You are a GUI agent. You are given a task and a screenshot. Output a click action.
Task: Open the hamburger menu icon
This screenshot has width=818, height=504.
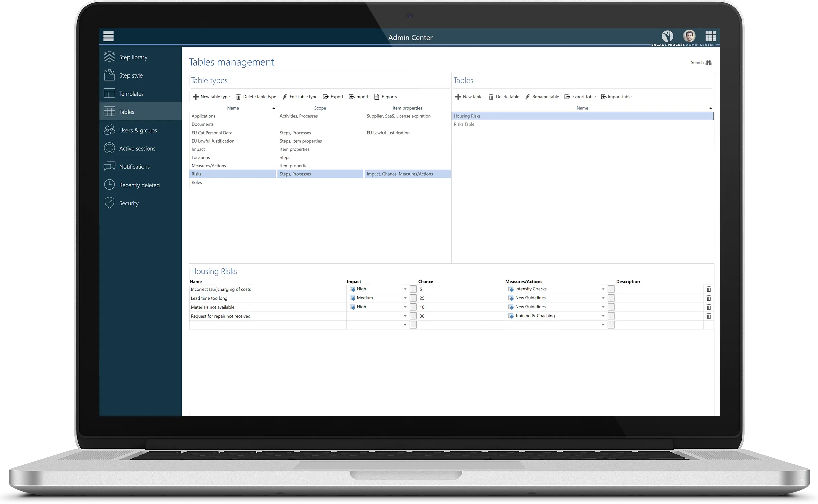(x=108, y=36)
